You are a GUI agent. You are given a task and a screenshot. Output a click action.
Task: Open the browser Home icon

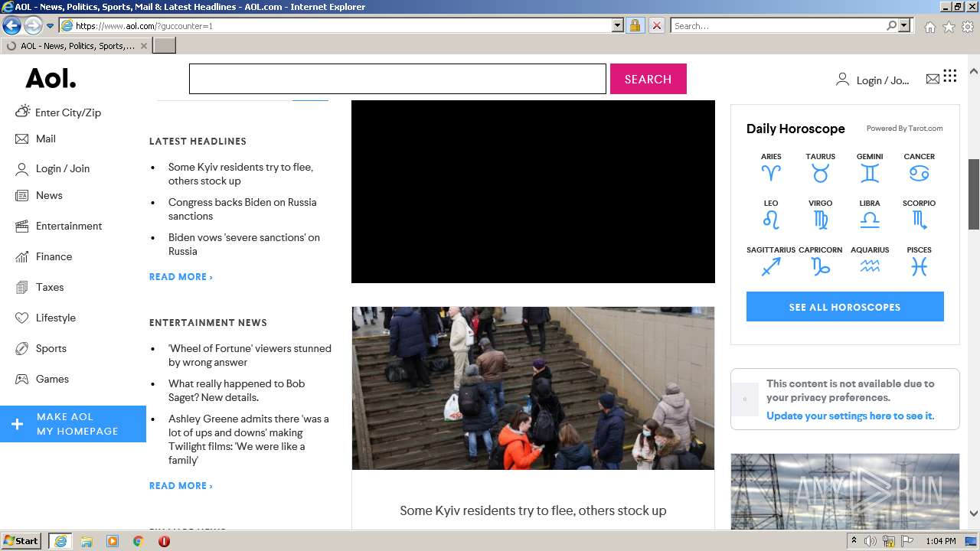(929, 27)
